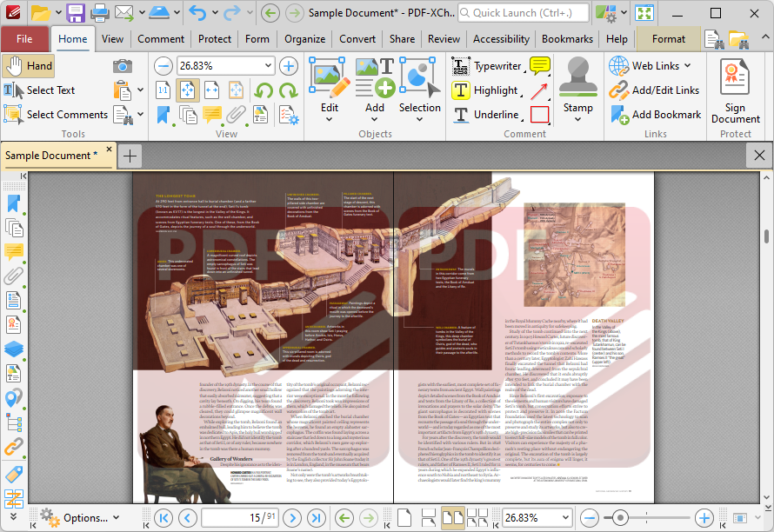Take a snapshot with the camera icon
The width and height of the screenshot is (774, 532).
(x=123, y=66)
